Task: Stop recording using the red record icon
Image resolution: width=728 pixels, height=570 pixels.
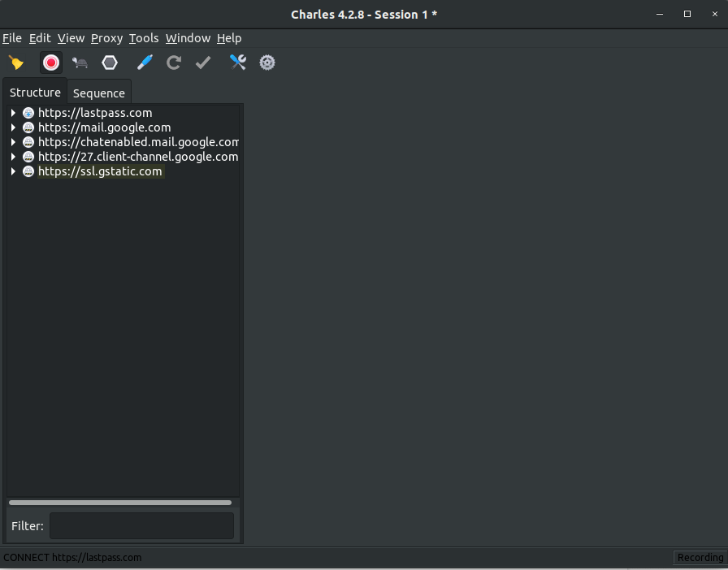Action: tap(50, 63)
